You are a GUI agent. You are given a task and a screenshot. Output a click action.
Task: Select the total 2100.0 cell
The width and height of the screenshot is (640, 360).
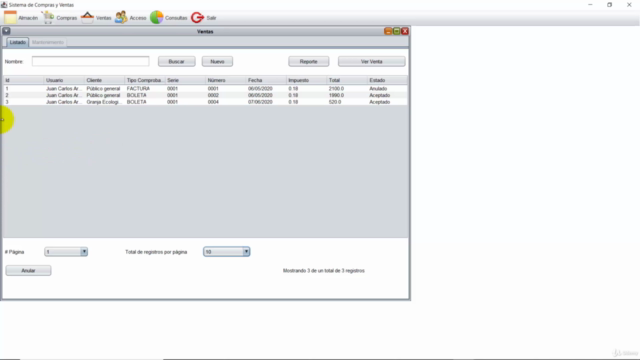click(347, 89)
